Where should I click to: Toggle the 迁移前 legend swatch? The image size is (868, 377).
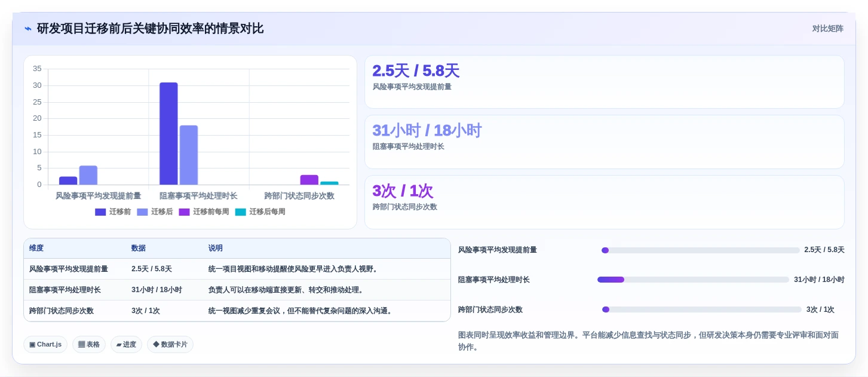point(100,212)
